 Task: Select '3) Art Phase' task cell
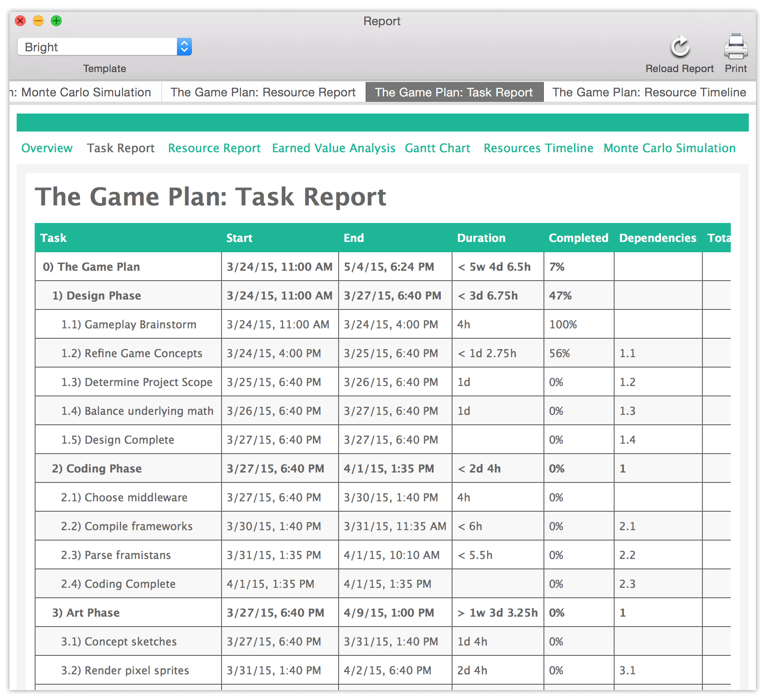click(x=128, y=613)
